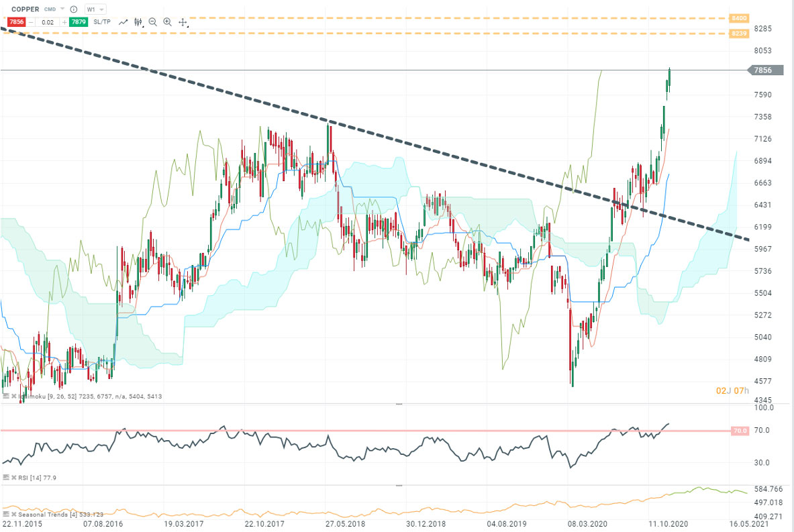794x532 pixels.
Task: Zoom in the chart with the magnifier plus
Action: (x=168, y=22)
